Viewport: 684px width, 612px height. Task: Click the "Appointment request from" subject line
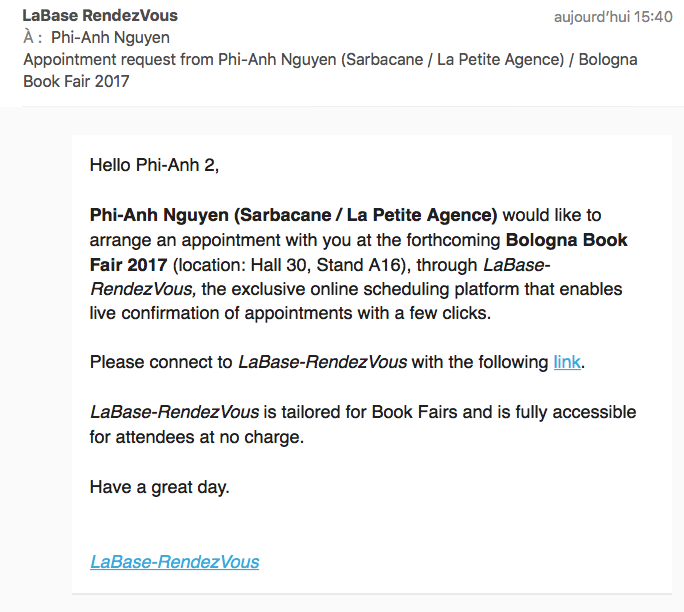click(x=120, y=59)
